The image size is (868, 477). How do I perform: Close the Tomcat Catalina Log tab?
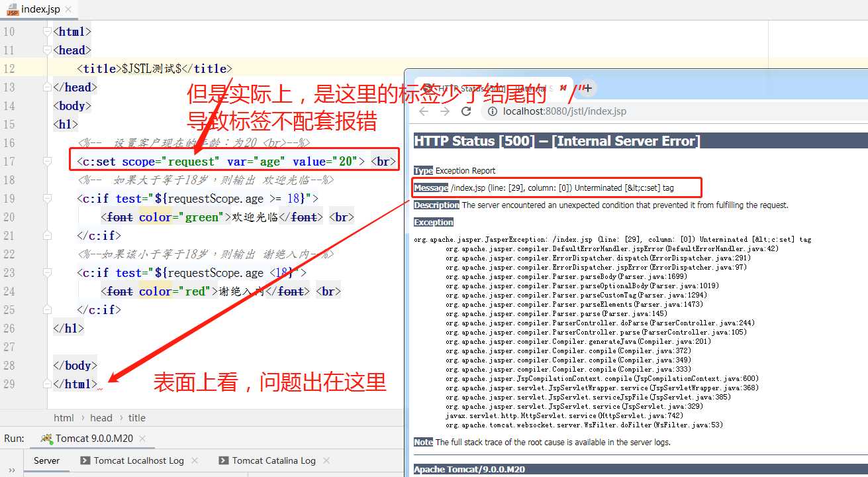[326, 460]
